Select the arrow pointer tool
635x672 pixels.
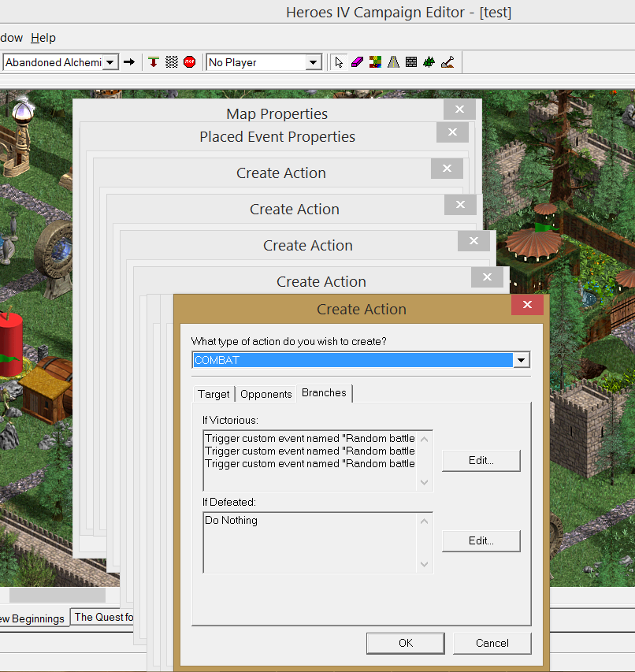click(339, 62)
